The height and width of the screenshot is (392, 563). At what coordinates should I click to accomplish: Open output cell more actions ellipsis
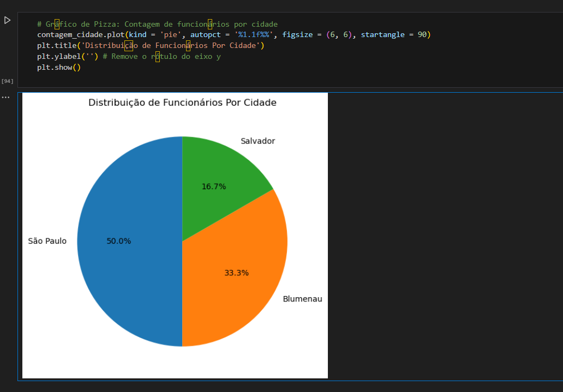click(x=5, y=97)
